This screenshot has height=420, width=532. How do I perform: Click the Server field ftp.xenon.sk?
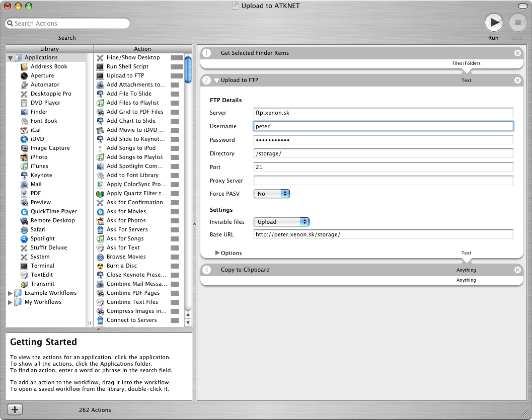click(x=383, y=113)
